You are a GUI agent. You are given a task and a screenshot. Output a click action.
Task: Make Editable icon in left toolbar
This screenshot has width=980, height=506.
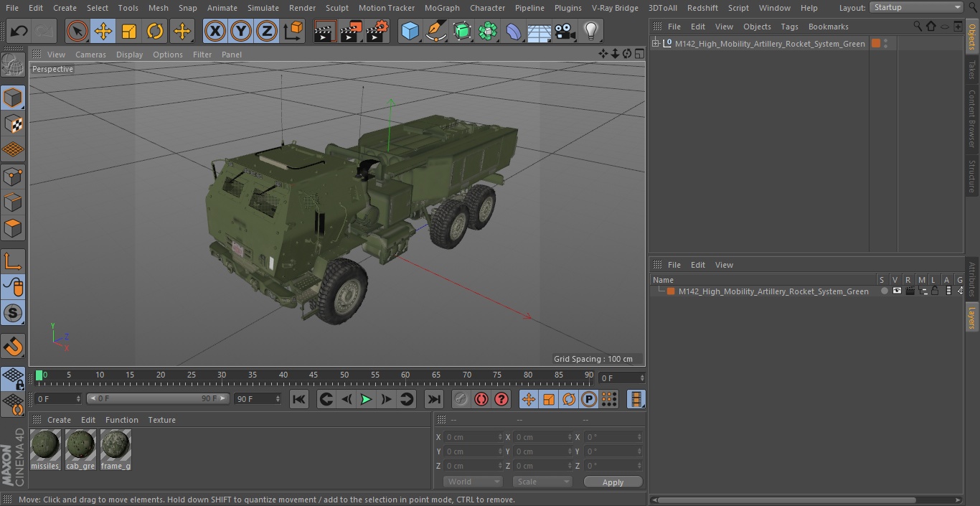coord(13,65)
